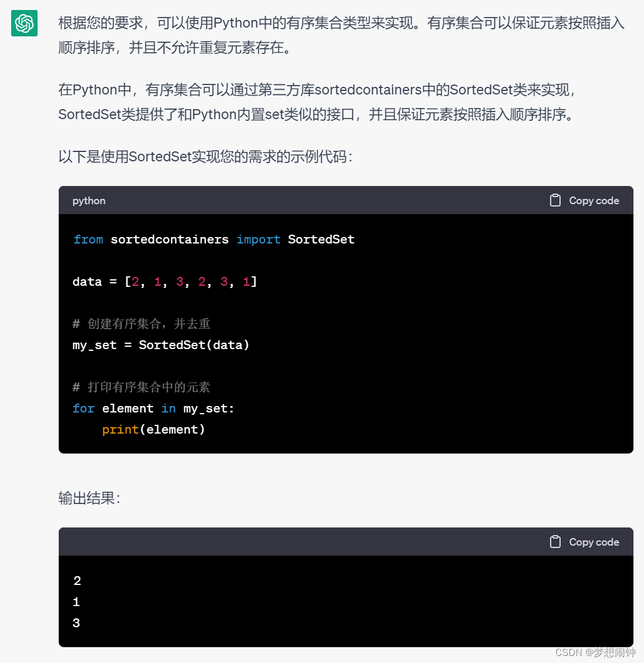
Task: Click the python language label on the code header
Action: point(89,201)
